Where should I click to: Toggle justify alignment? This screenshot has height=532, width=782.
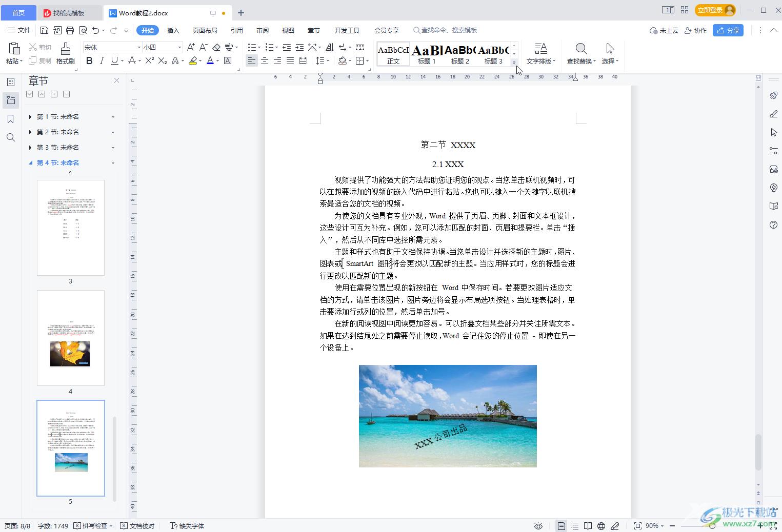click(x=290, y=60)
